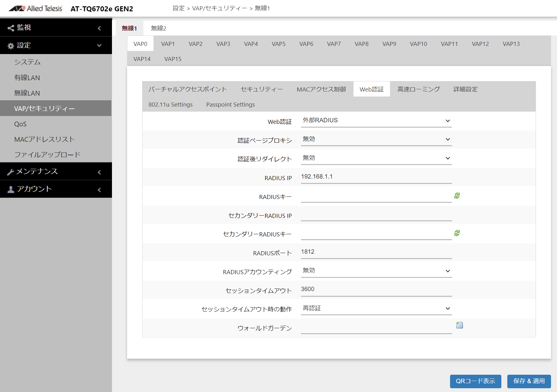Select the VAP0 tab
The image size is (557, 392).
[x=140, y=44]
